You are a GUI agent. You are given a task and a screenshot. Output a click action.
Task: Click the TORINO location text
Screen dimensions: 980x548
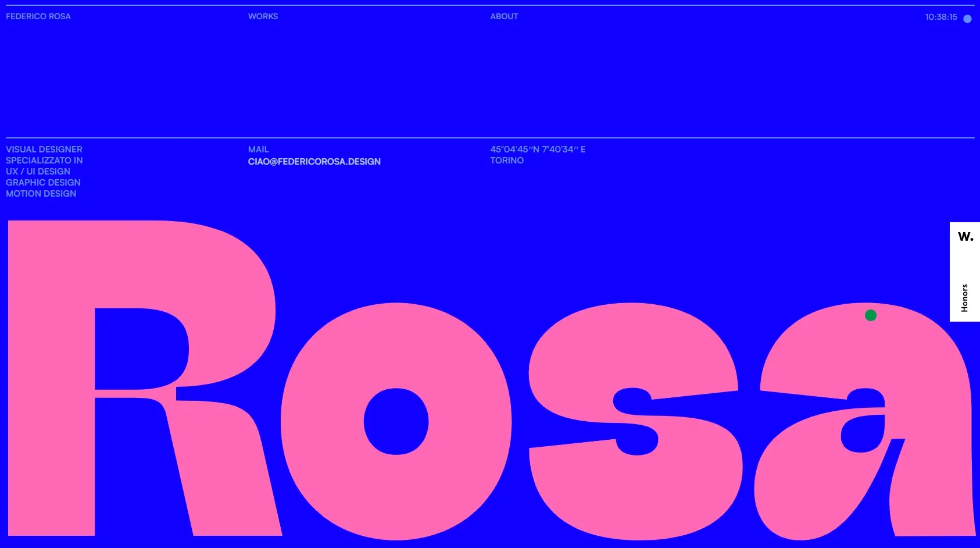[507, 161]
